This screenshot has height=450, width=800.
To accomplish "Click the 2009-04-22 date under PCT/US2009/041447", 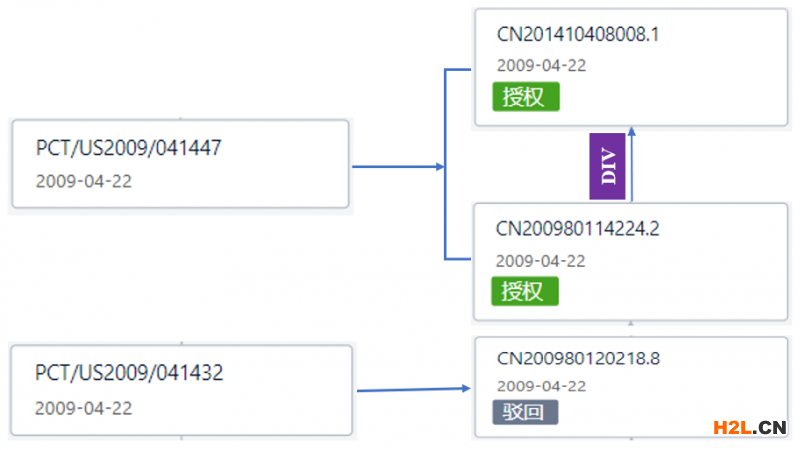I will point(84,182).
